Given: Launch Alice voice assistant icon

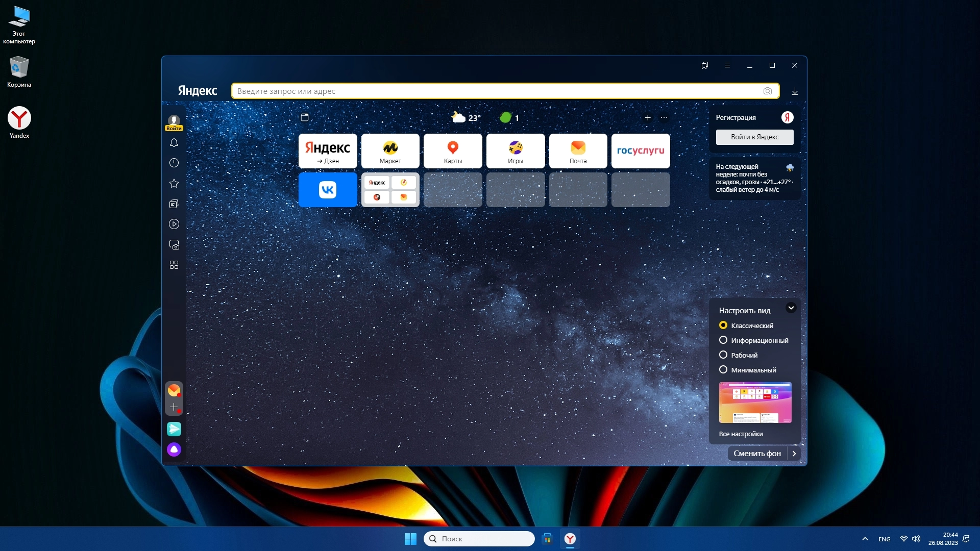Looking at the screenshot, I should click(174, 449).
